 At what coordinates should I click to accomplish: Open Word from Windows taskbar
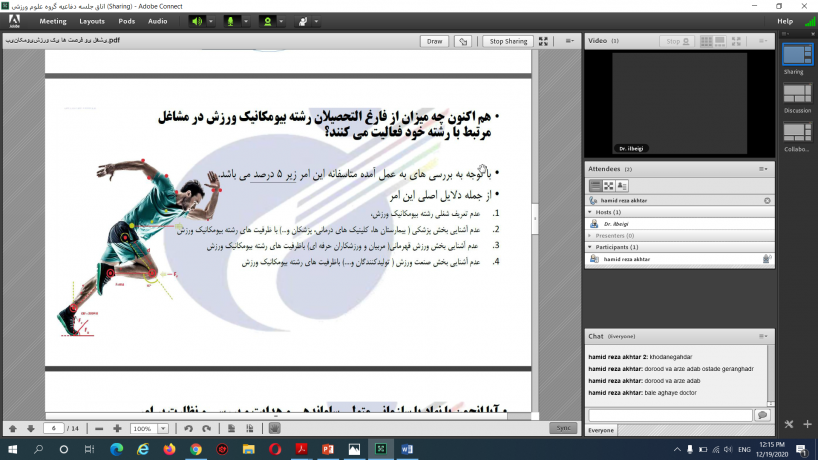pyautogui.click(x=407, y=449)
